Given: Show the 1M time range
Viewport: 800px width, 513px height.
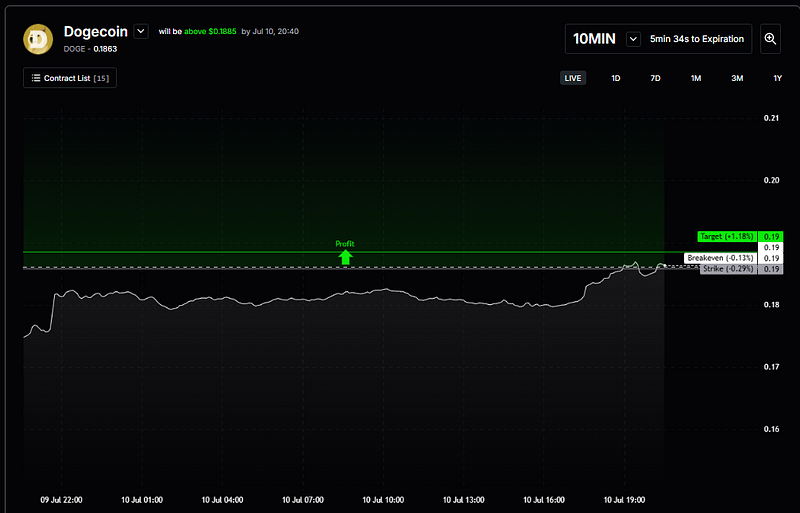Looking at the screenshot, I should (x=696, y=78).
